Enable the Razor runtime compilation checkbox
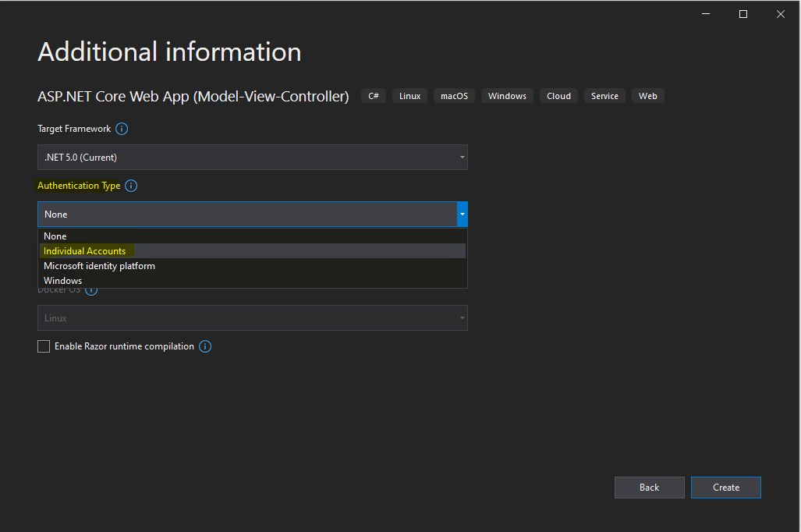The image size is (801, 532). pos(44,346)
